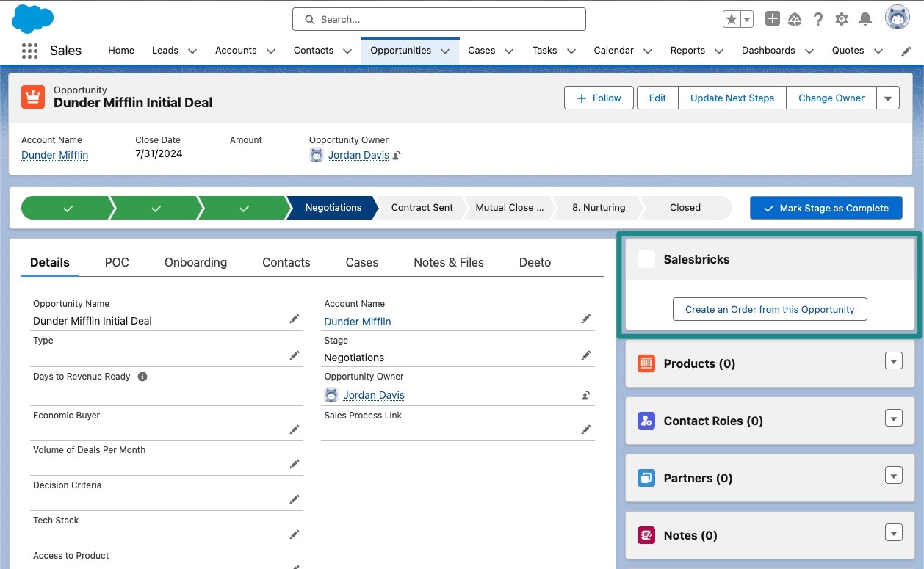Edit Opportunity Name with pencil icon
924x569 pixels.
pyautogui.click(x=295, y=319)
